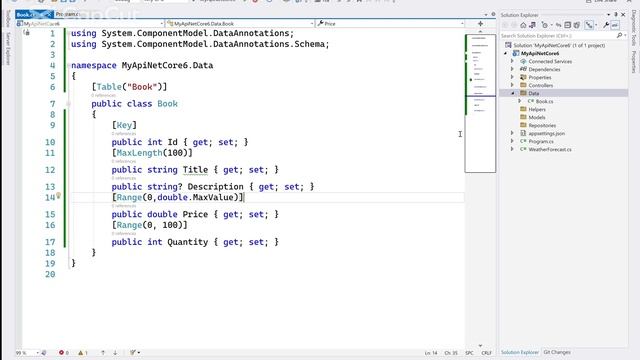Expand Controllers folder
Screen dimensions: 640x360
513,85
